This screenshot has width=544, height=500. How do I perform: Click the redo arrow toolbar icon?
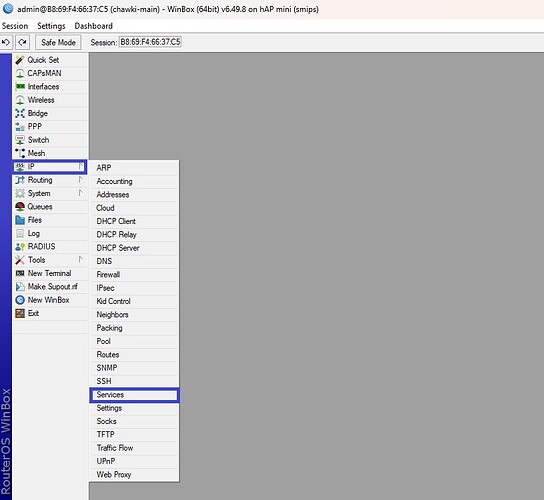click(23, 42)
